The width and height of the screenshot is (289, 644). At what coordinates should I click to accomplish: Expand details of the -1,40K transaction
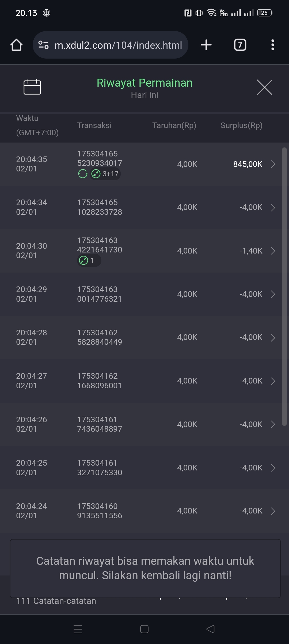273,251
